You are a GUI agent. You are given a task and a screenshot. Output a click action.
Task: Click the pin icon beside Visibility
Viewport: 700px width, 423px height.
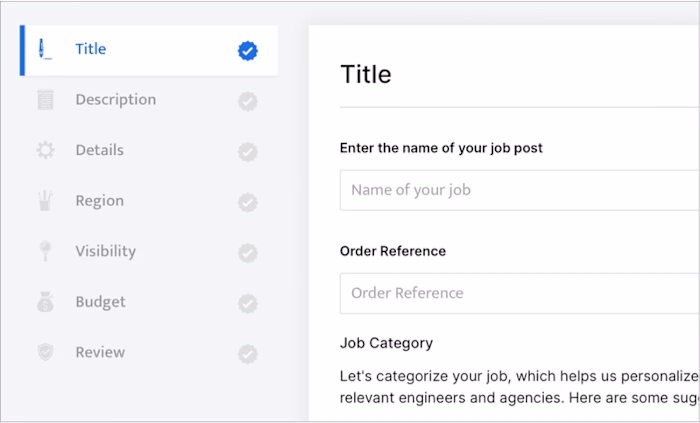45,252
